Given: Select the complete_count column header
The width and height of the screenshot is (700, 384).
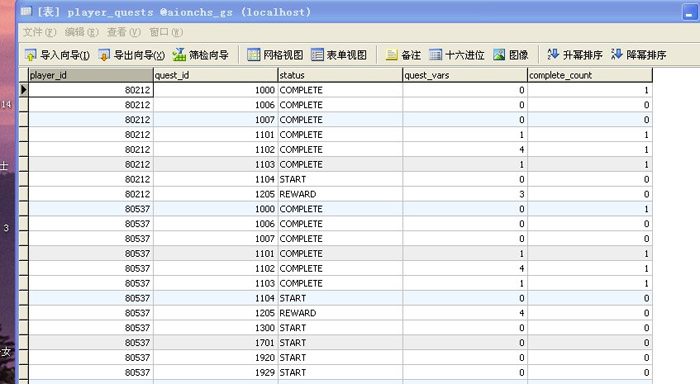Looking at the screenshot, I should (x=590, y=75).
